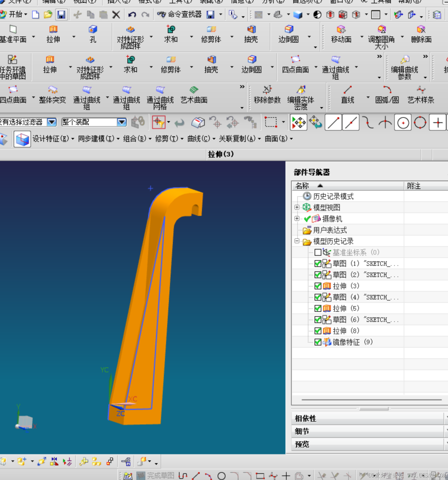The width and height of the screenshot is (448, 480).
Task: Click the Save floppy disk icon
Action: point(61,15)
